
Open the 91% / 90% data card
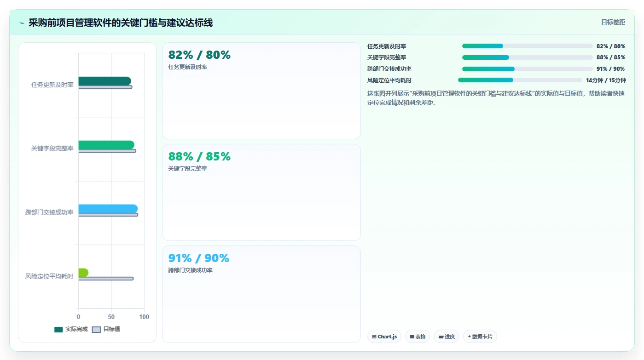pyautogui.click(x=261, y=294)
